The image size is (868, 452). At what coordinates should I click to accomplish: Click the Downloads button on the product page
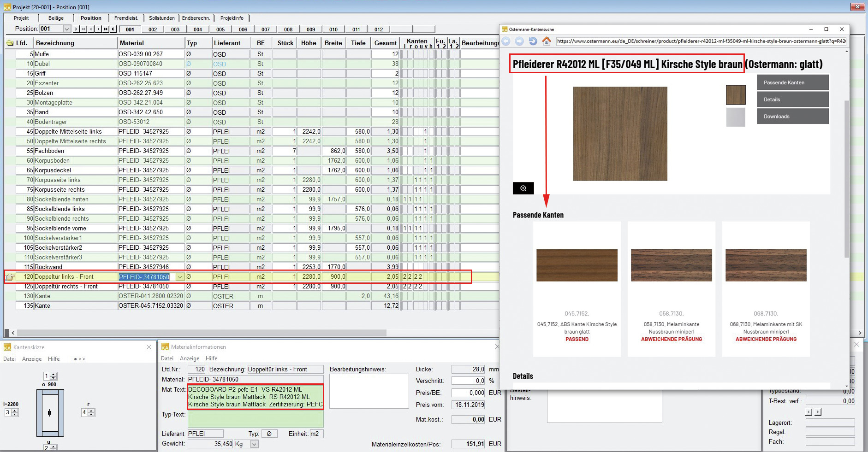pos(792,117)
